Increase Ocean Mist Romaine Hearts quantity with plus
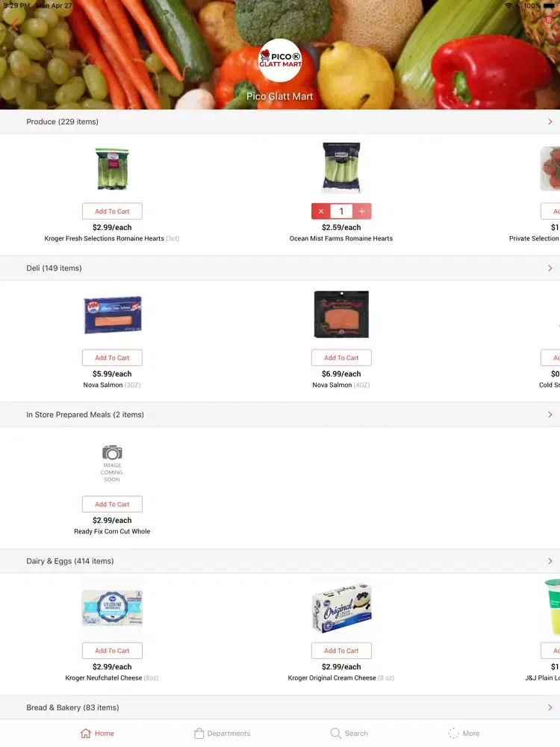Image resolution: width=560 pixels, height=747 pixels. pyautogui.click(x=362, y=211)
